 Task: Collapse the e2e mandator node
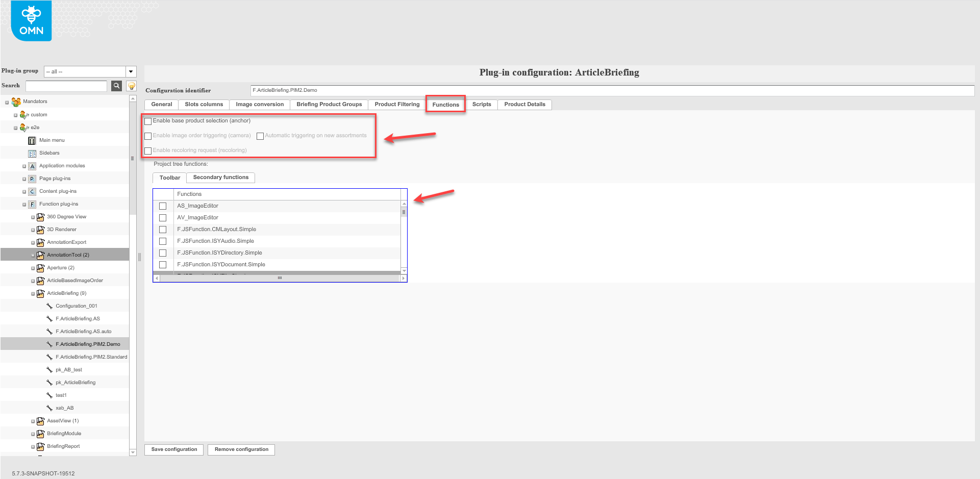point(16,127)
